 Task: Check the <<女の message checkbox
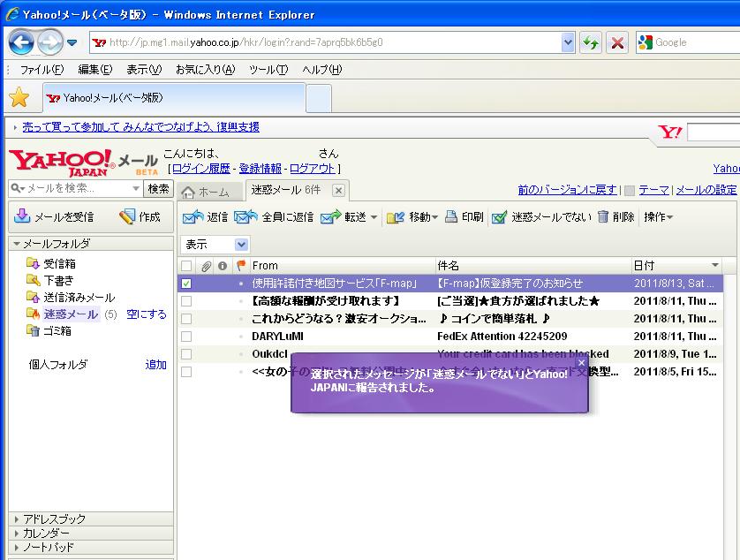tap(186, 372)
